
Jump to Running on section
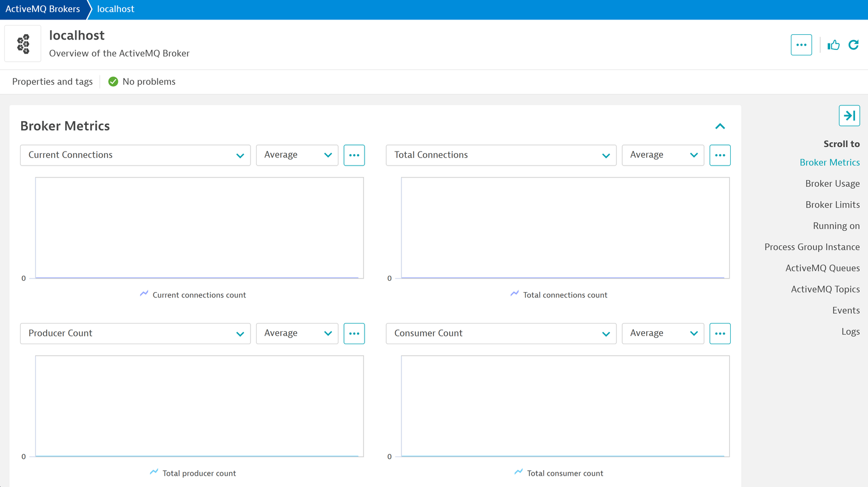[x=836, y=226]
